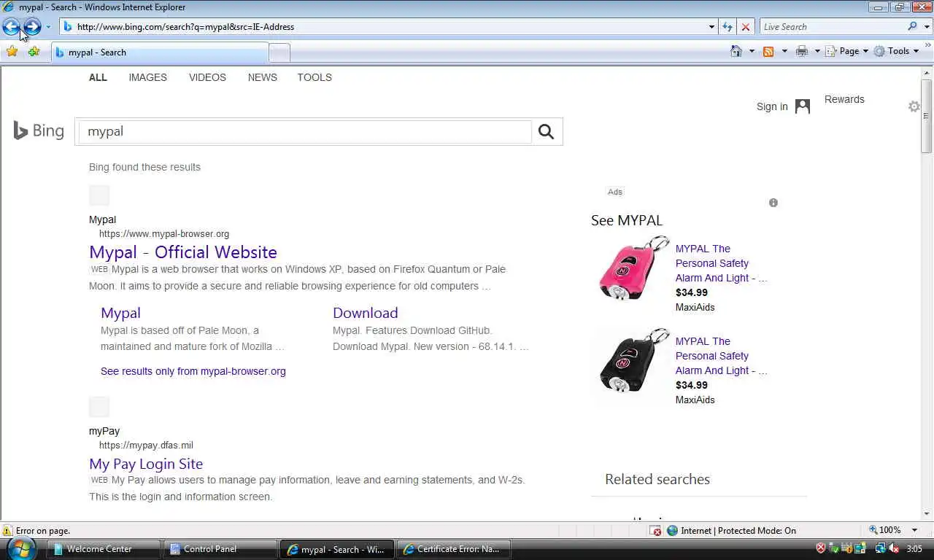Open Bing settings gear icon
934x560 pixels.
(914, 106)
